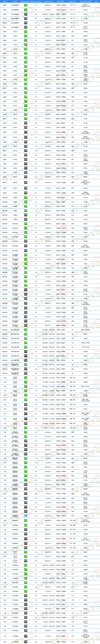Click engine code CJSA, CJSC in Passat Variant row

coord(86,471)
